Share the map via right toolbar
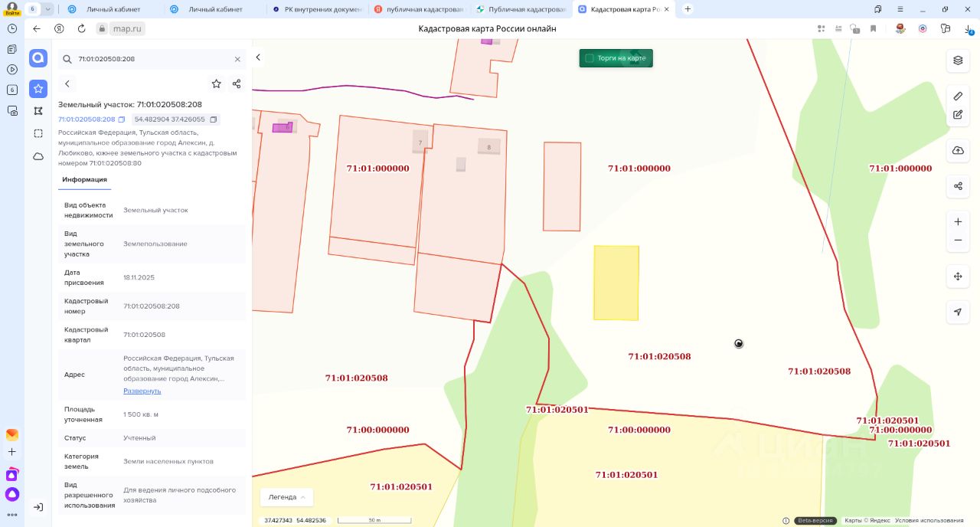Viewport: 980px width, 527px height. pyautogui.click(x=958, y=186)
